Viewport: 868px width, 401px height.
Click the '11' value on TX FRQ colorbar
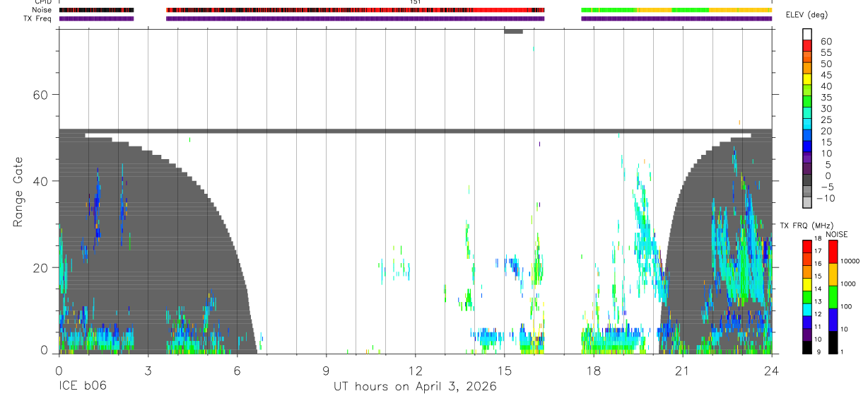click(x=816, y=327)
